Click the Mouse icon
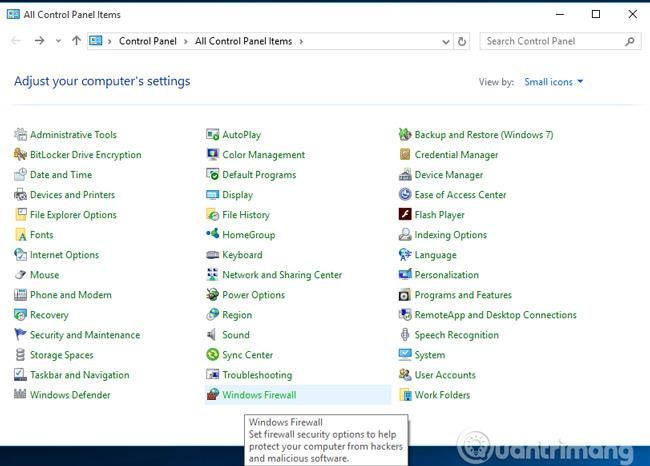650x466 pixels. click(20, 274)
